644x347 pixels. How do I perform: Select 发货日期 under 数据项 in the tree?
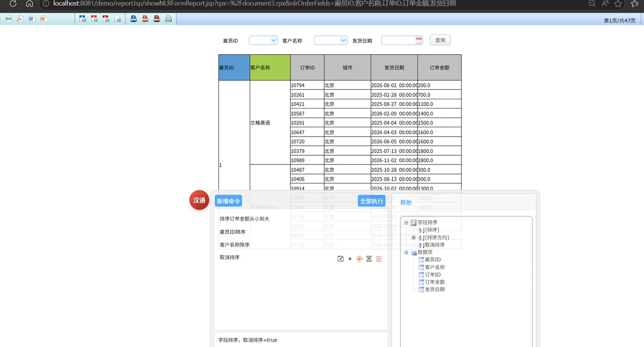tap(435, 289)
